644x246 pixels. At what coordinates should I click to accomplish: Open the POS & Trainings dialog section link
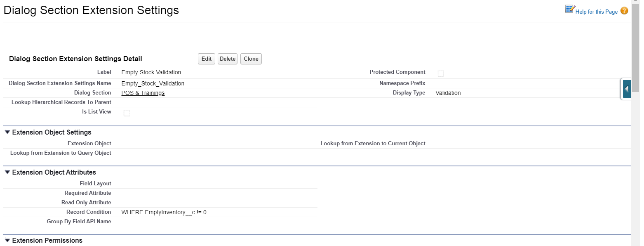pyautogui.click(x=143, y=93)
